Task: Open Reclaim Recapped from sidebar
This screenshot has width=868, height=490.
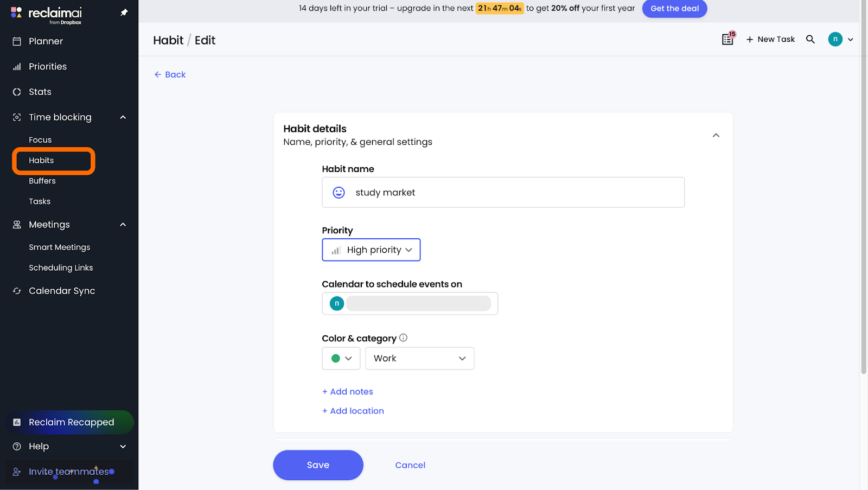Action: pyautogui.click(x=70, y=422)
